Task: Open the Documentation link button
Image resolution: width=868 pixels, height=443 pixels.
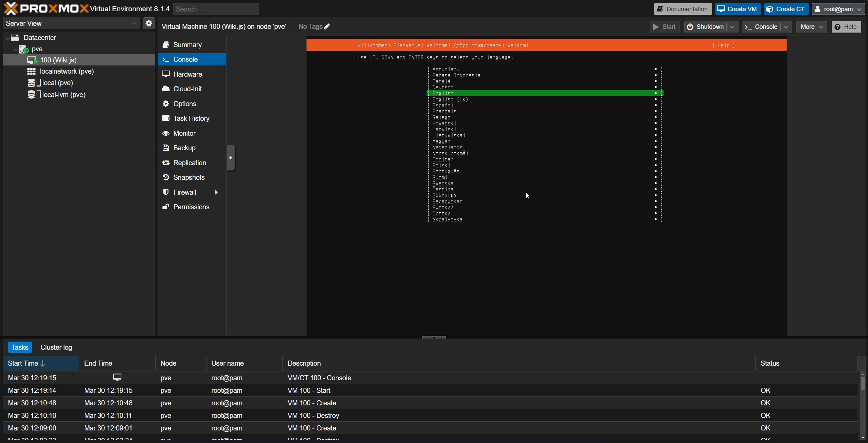Action: click(682, 9)
